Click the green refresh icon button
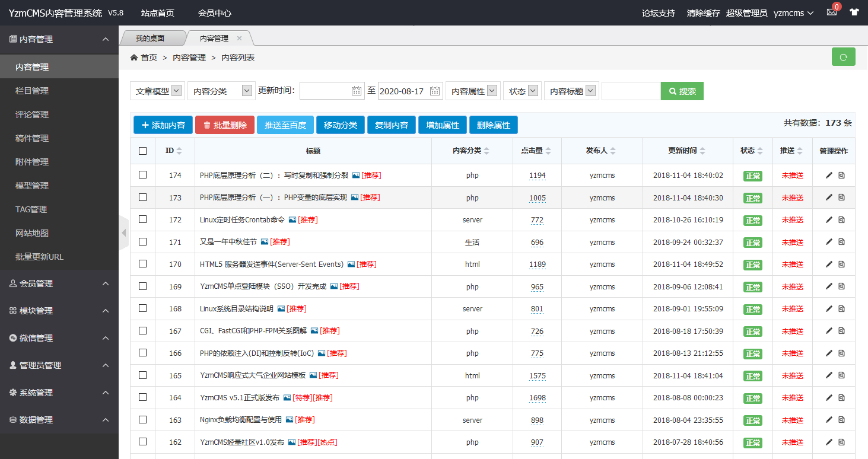This screenshot has height=459, width=868. (843, 57)
